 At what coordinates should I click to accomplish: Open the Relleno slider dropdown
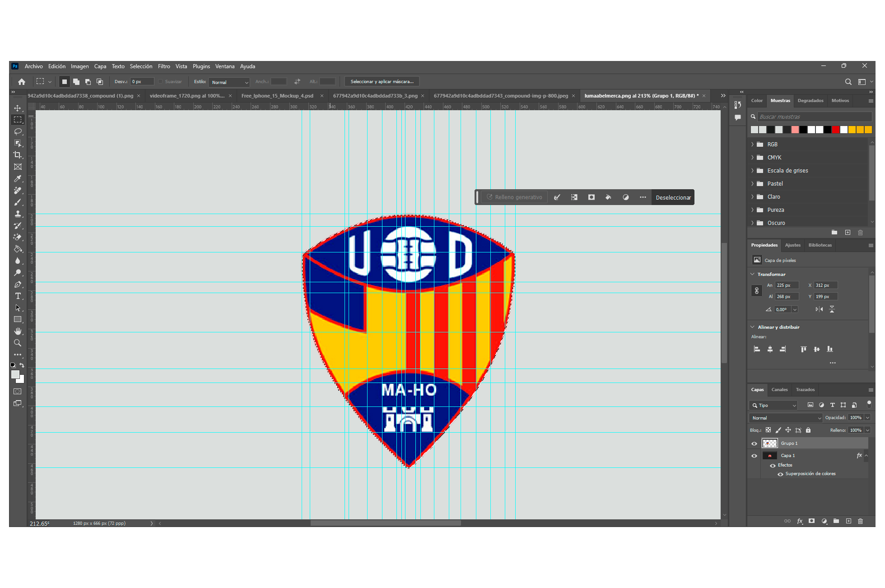pos(868,430)
